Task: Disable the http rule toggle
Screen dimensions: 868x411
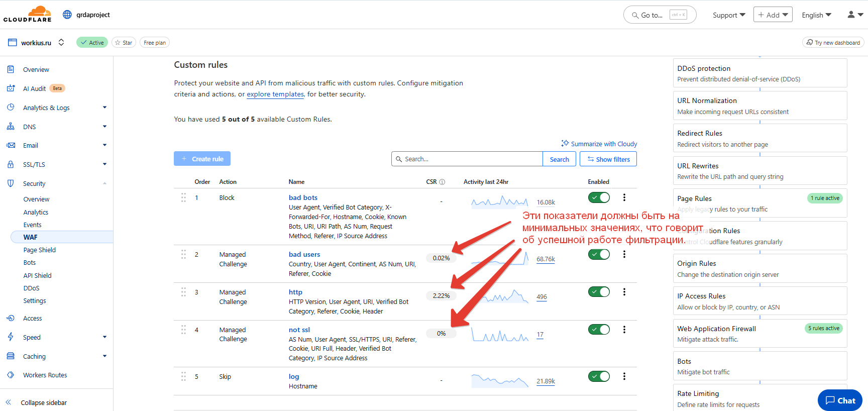Action: pos(599,292)
